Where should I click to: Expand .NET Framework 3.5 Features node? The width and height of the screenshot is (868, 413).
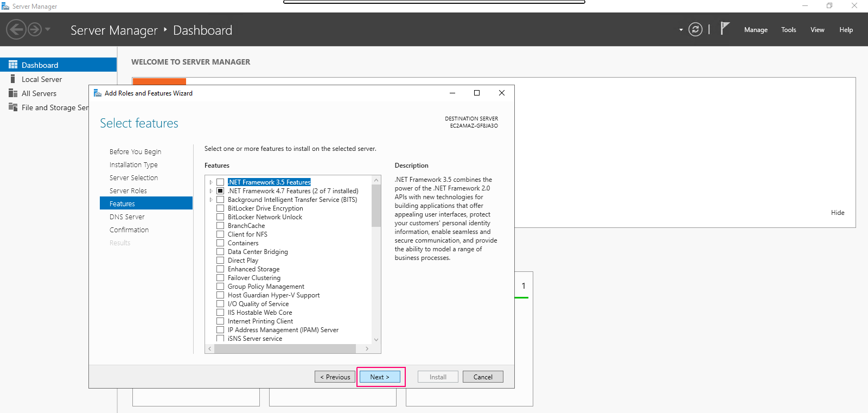pos(211,182)
